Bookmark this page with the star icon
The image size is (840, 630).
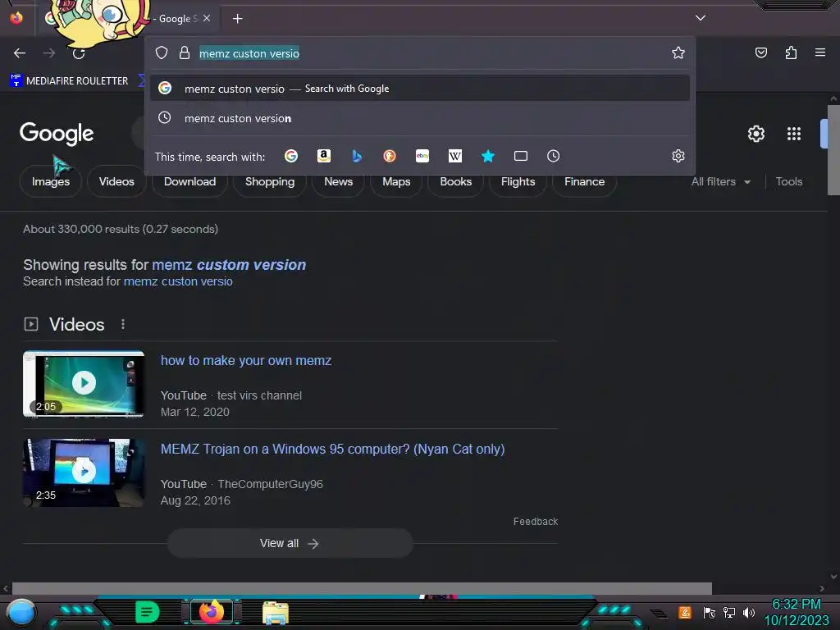[678, 52]
